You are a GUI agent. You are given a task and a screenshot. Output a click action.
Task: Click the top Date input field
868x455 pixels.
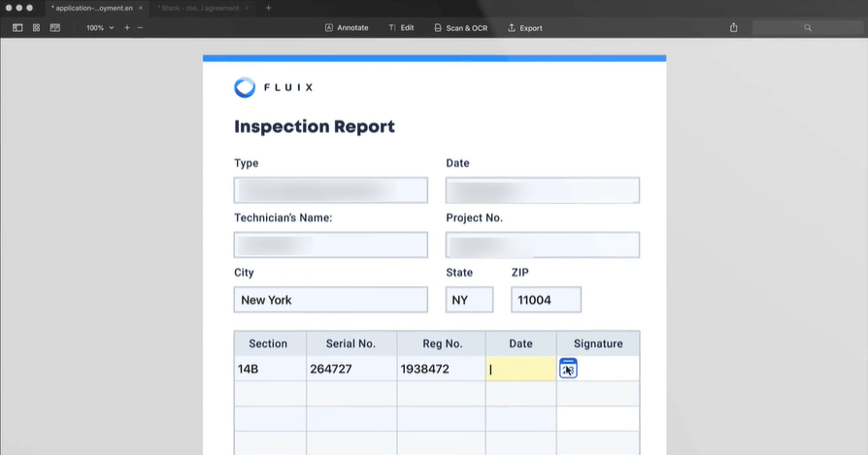tap(543, 190)
